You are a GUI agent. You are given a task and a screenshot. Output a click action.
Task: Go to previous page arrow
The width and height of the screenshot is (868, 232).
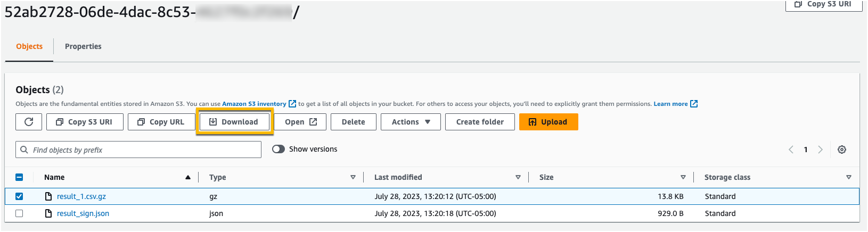(x=791, y=150)
